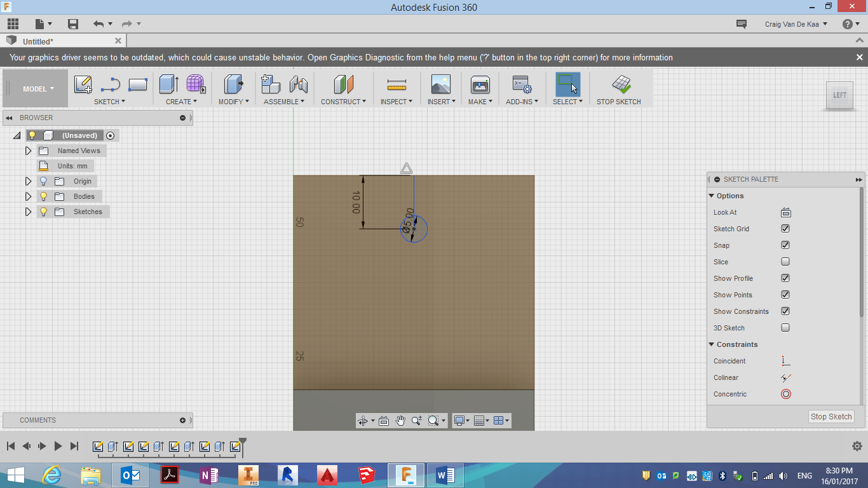Image resolution: width=868 pixels, height=488 pixels.
Task: Collapse the Constraints section
Action: coord(712,344)
